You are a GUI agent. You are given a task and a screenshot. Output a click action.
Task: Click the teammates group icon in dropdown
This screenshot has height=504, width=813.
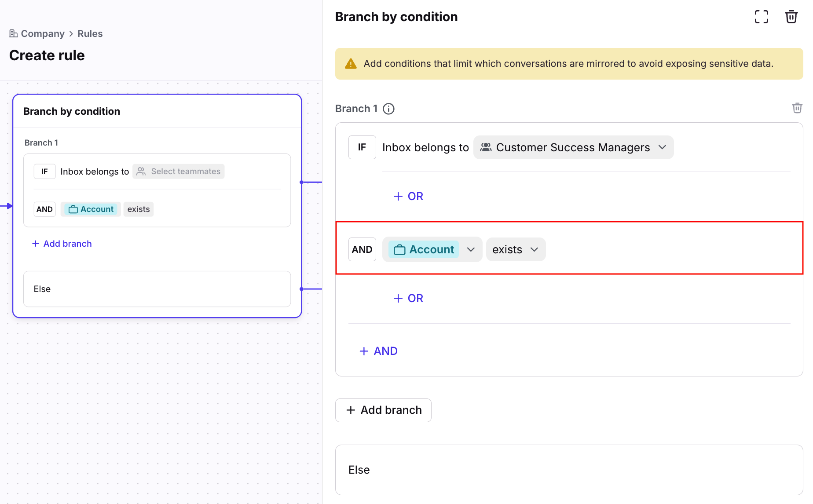tap(486, 147)
